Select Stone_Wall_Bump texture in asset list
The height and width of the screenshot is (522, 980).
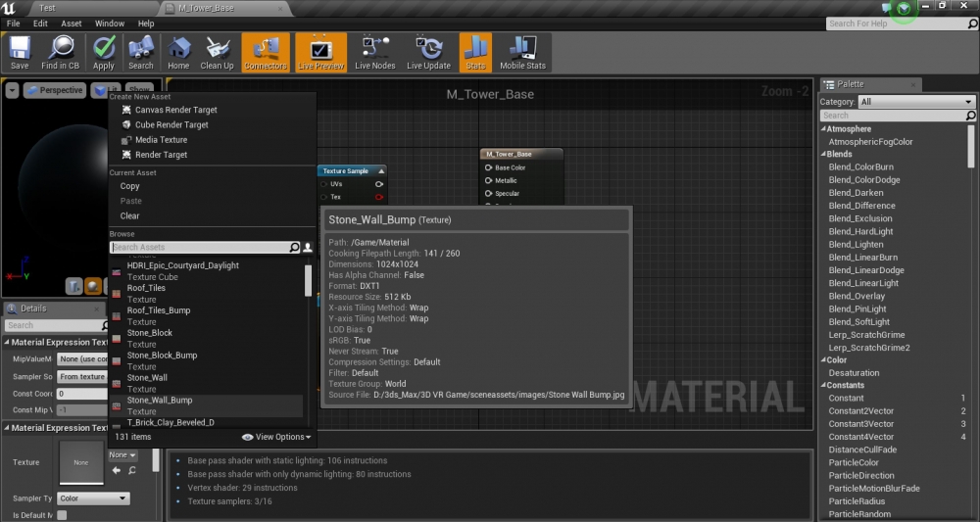pyautogui.click(x=159, y=401)
